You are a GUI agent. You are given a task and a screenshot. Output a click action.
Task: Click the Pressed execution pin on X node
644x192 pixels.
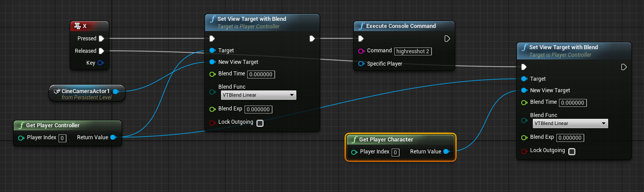point(101,39)
